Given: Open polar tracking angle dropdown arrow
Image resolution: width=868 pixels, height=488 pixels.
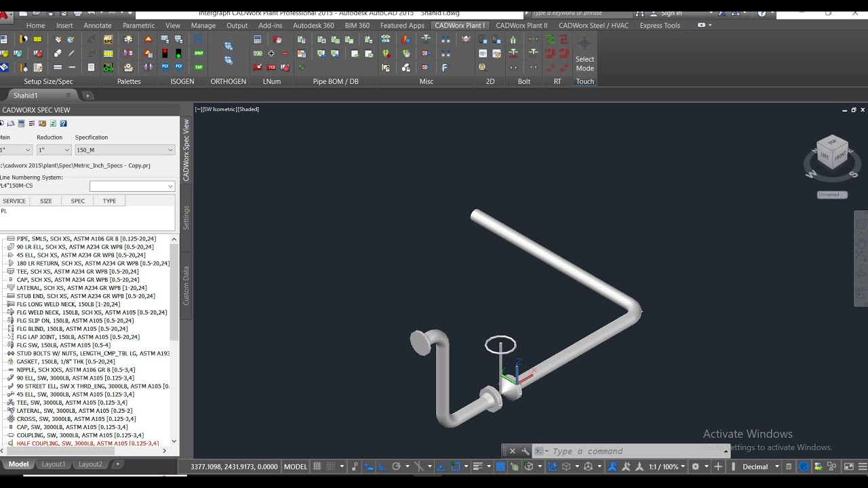Looking at the screenshot, I should point(408,466).
